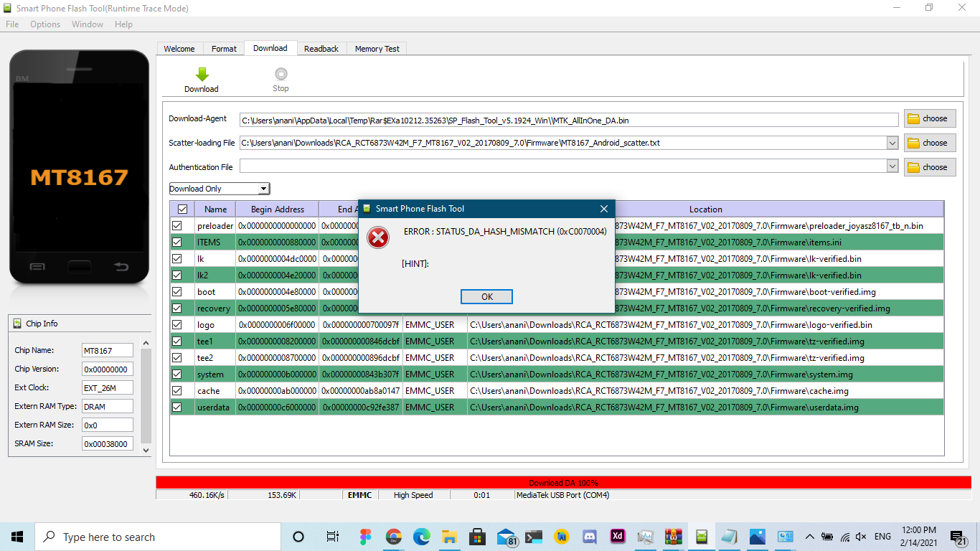
Task: Click the logo partition row name
Action: 206,325
